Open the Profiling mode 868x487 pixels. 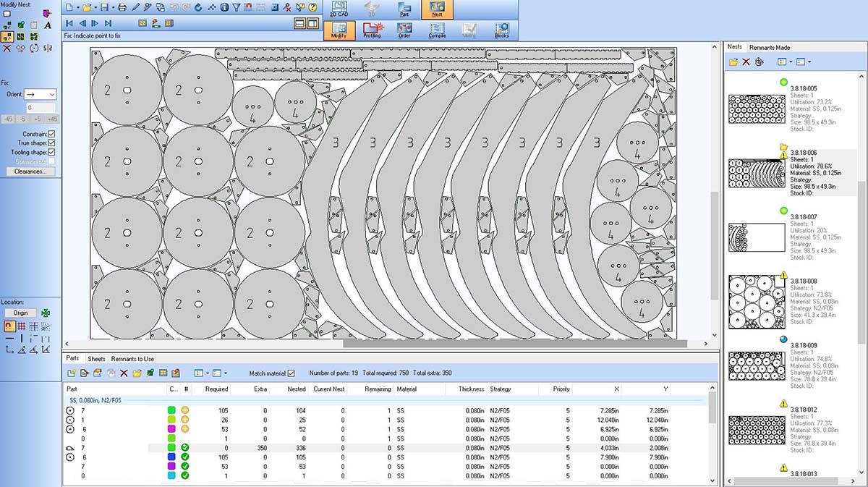tap(372, 30)
